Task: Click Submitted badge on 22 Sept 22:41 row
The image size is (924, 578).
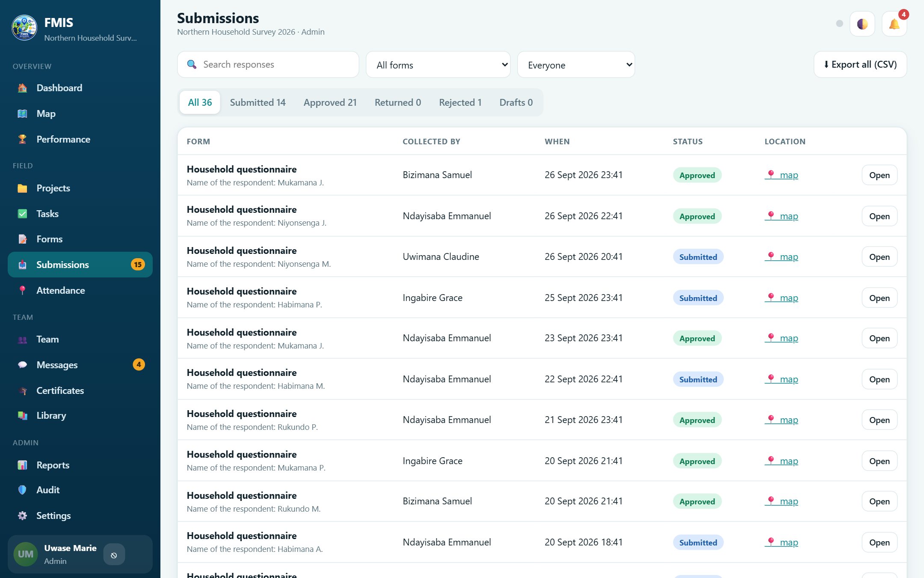Action: [698, 379]
